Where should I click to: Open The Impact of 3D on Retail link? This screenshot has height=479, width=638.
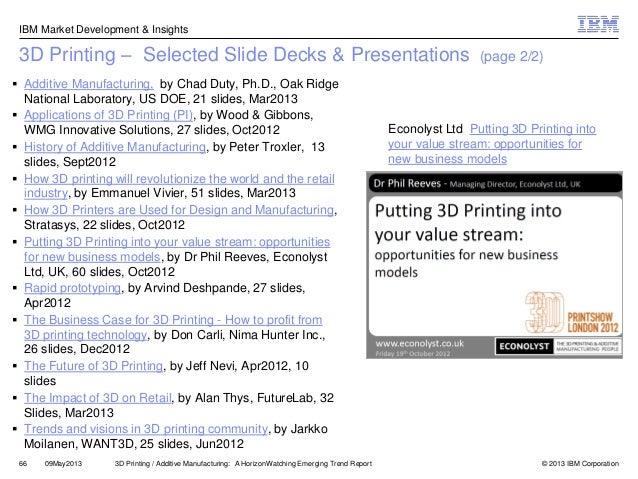98,398
